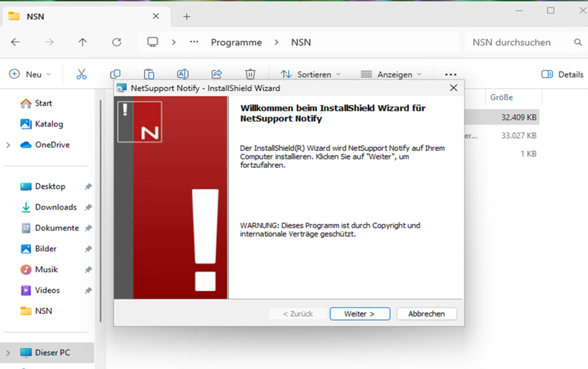588x369 pixels.
Task: Click the Copy icon in toolbar
Action: click(x=115, y=74)
